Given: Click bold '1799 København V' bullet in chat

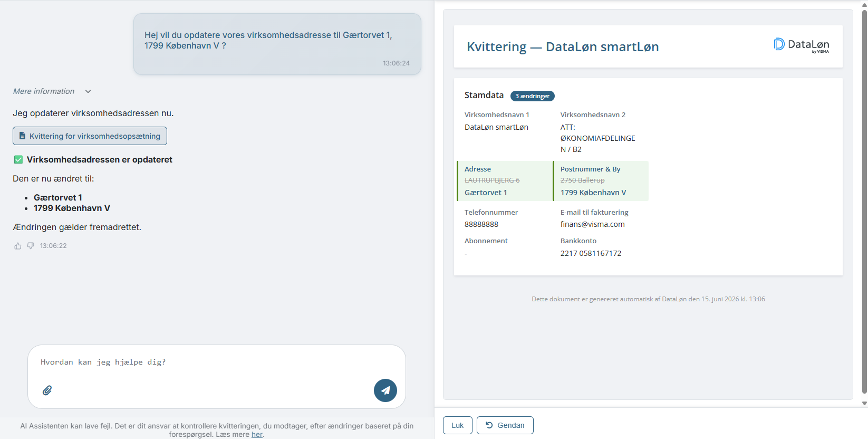Looking at the screenshot, I should click(72, 208).
